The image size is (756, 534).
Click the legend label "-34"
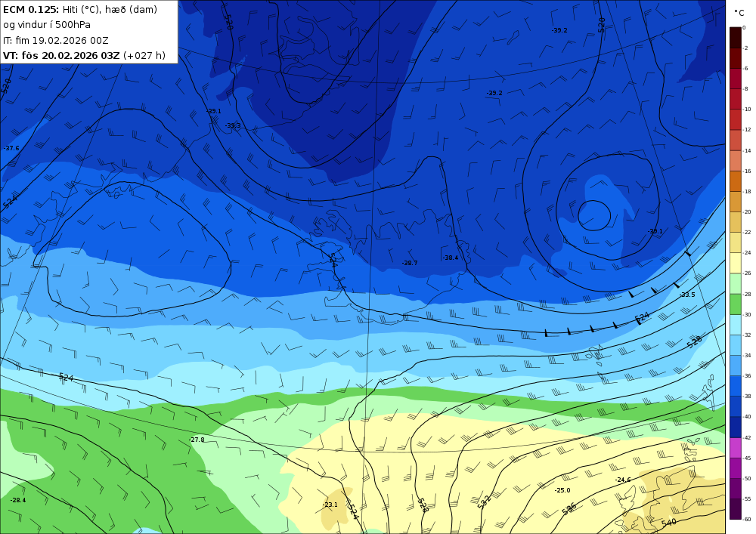pyautogui.click(x=747, y=355)
